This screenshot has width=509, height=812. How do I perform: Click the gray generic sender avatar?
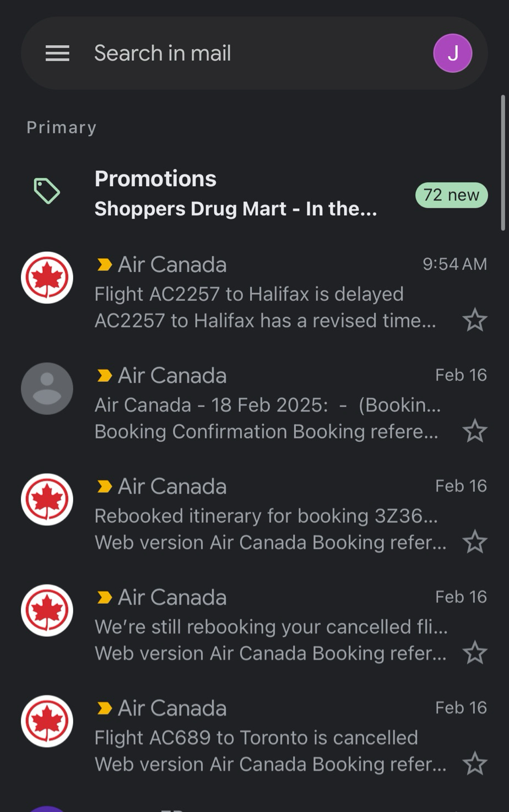pos(47,388)
